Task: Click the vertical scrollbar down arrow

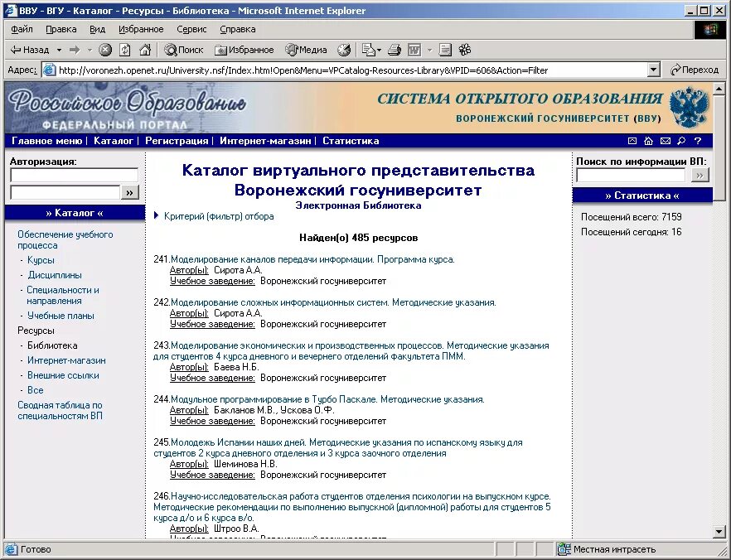Action: point(719,532)
